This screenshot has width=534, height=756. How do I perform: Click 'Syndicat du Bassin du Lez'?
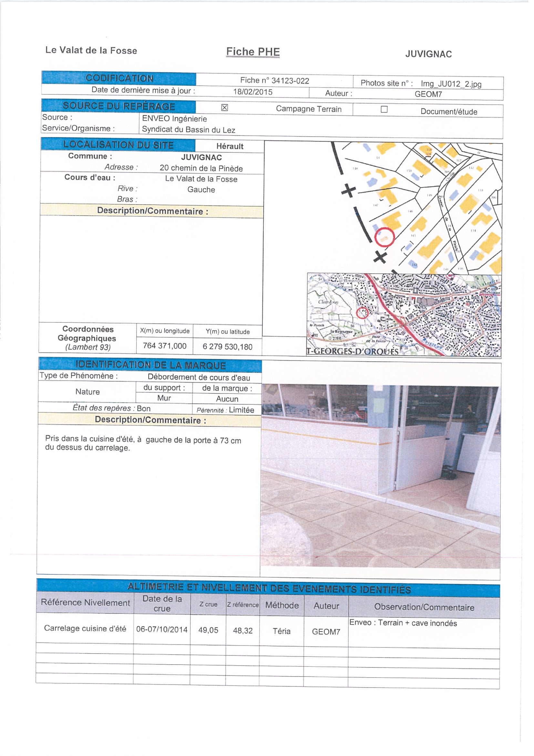pos(189,130)
